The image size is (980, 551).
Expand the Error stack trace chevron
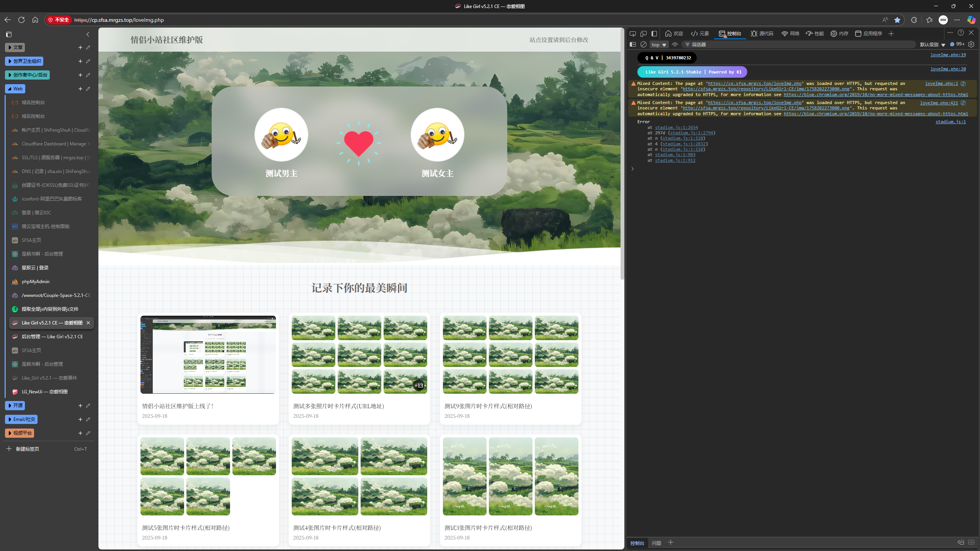pyautogui.click(x=632, y=168)
